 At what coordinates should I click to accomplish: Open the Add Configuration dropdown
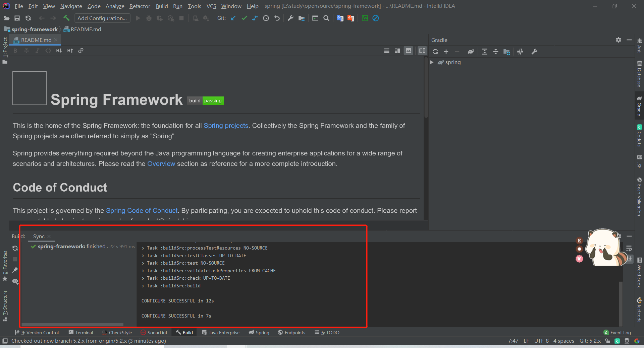click(102, 18)
